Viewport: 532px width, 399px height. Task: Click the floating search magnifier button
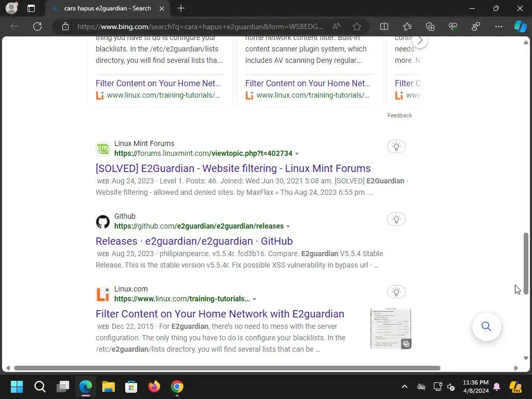point(486,326)
